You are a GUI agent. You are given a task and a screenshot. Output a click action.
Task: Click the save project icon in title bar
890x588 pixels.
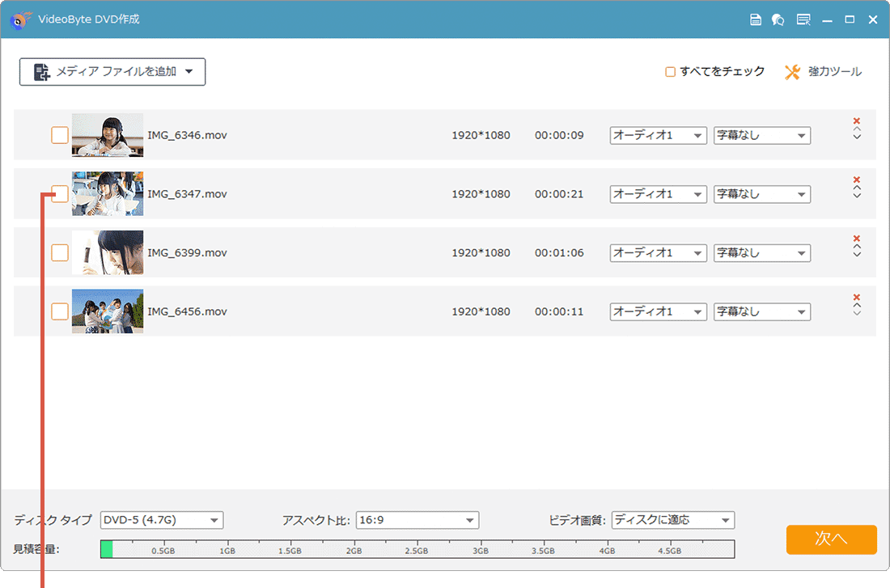756,19
